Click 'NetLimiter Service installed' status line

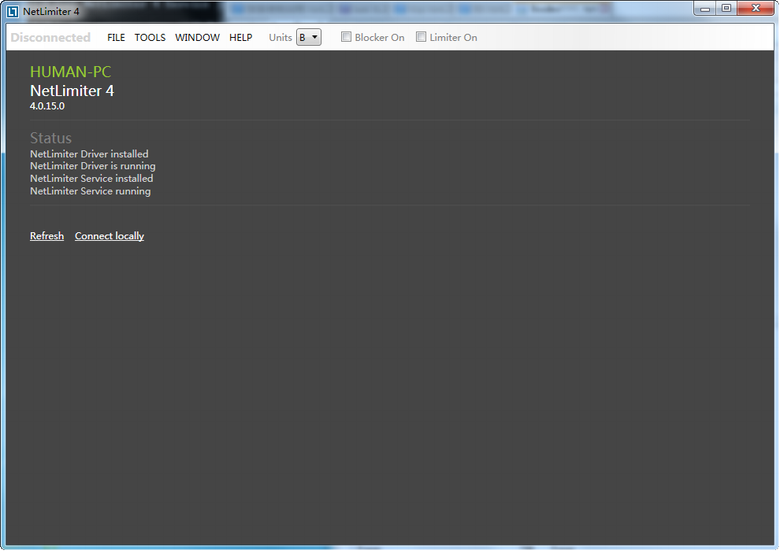[x=92, y=178]
